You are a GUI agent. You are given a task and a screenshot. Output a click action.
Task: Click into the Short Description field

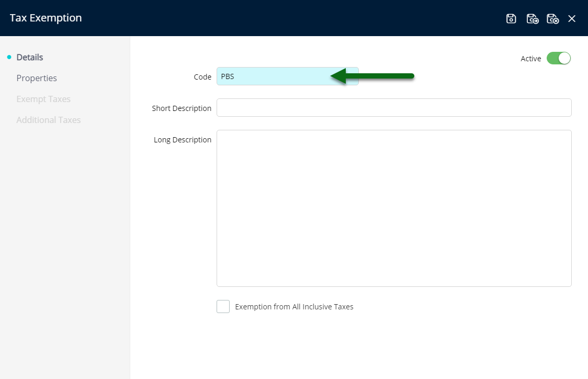click(x=394, y=108)
